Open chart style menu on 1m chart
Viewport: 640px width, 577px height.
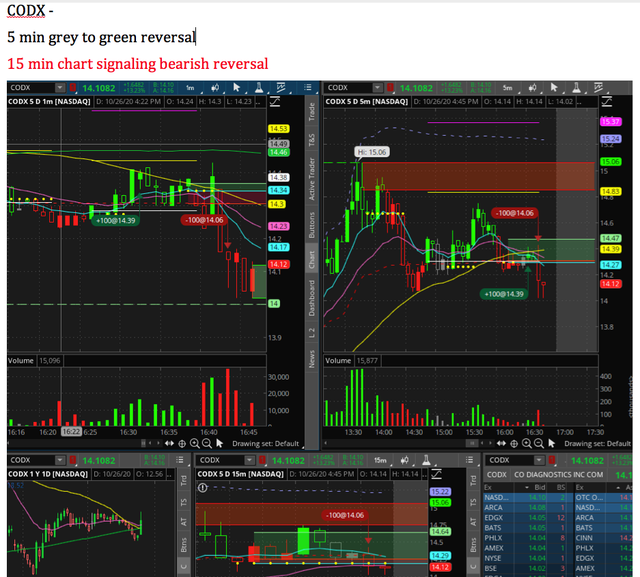pyautogui.click(x=215, y=88)
